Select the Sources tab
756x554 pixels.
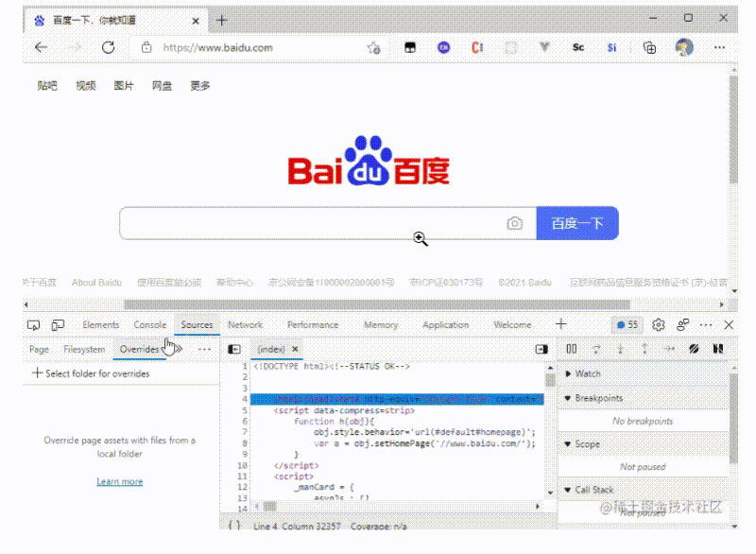pyautogui.click(x=197, y=325)
